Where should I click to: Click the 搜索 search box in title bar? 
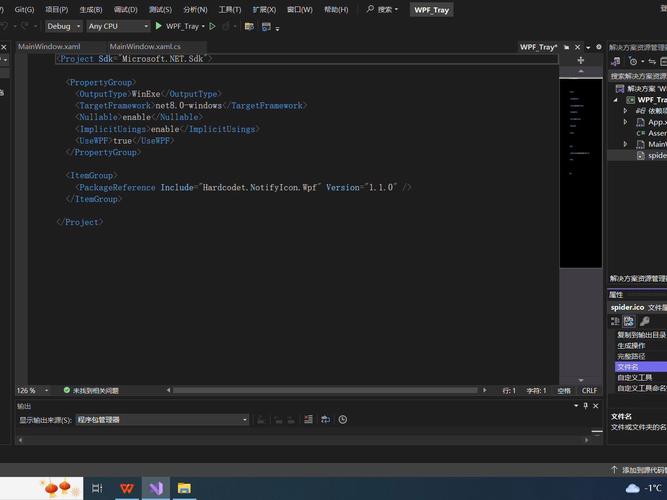click(386, 9)
